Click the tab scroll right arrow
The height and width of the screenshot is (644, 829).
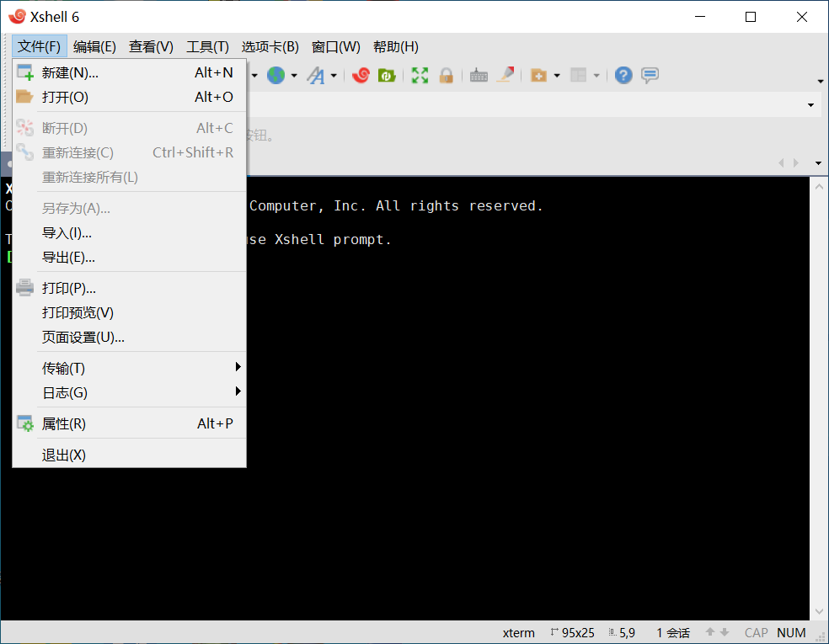click(x=795, y=162)
